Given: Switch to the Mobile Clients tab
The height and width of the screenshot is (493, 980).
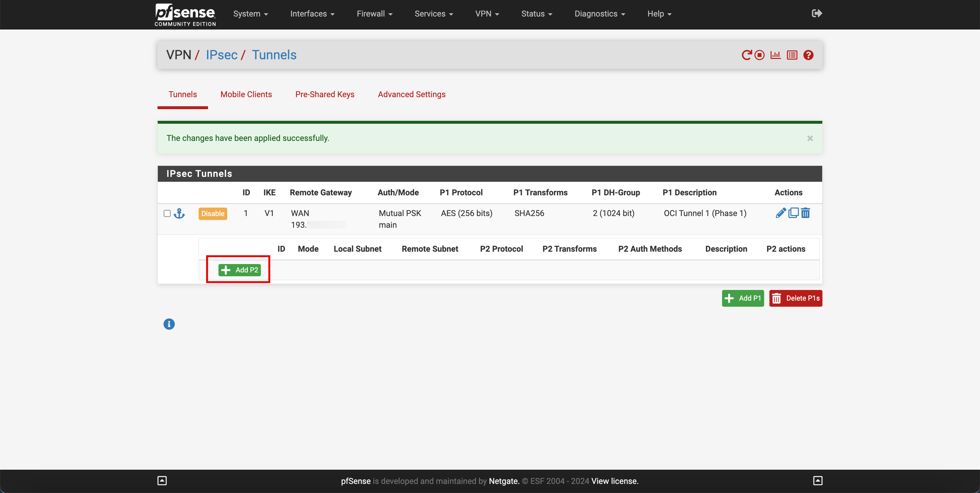Looking at the screenshot, I should 245,94.
